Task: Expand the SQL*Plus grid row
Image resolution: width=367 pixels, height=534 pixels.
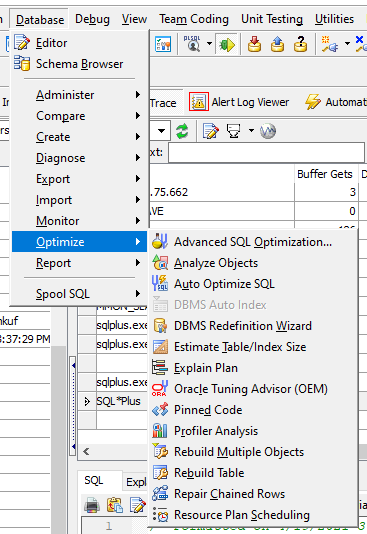Action: (x=87, y=402)
